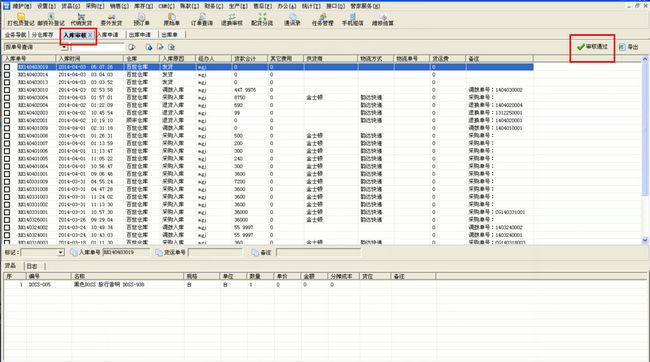Screen dimensions: 650x362
Task: Open the 库存 menu
Action: coord(143,6)
